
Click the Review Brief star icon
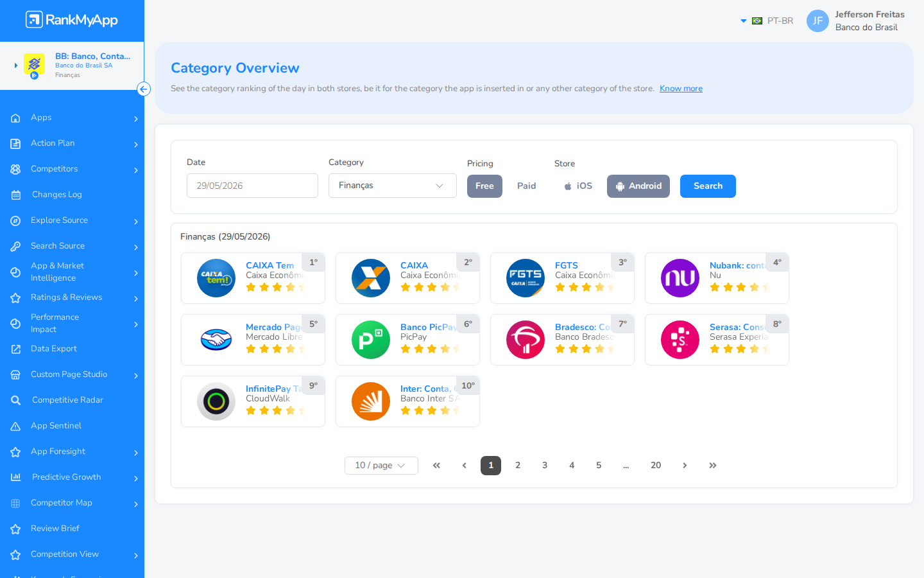[x=15, y=529]
